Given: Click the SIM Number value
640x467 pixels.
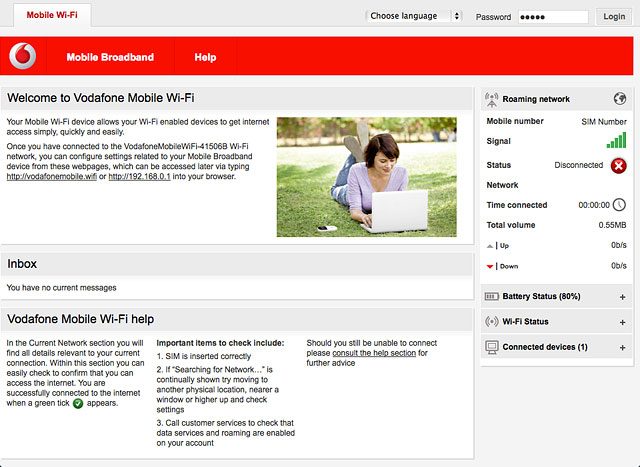Looking at the screenshot, I should pos(604,122).
